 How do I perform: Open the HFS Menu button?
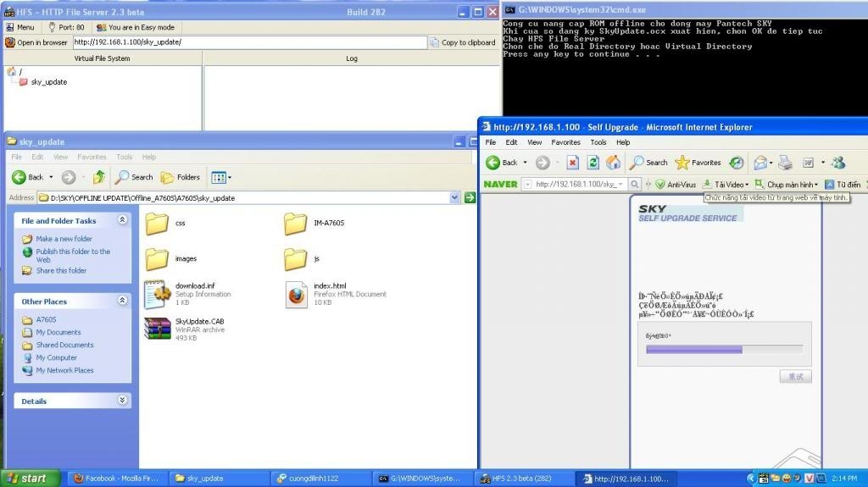(x=20, y=27)
